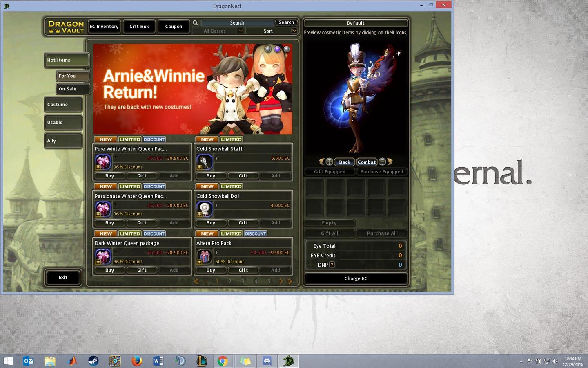Select second purple banner indicator dot
Viewport: 588px width, 368px height.
tap(277, 49)
